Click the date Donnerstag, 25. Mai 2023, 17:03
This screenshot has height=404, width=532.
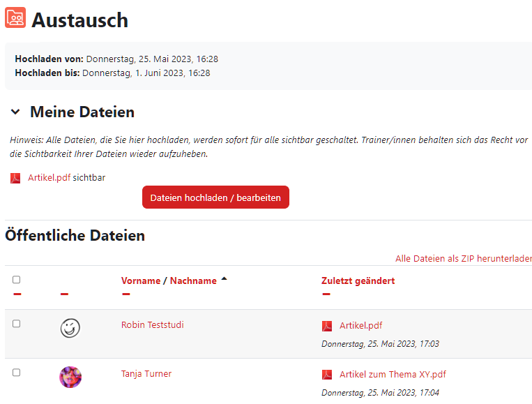(x=380, y=344)
